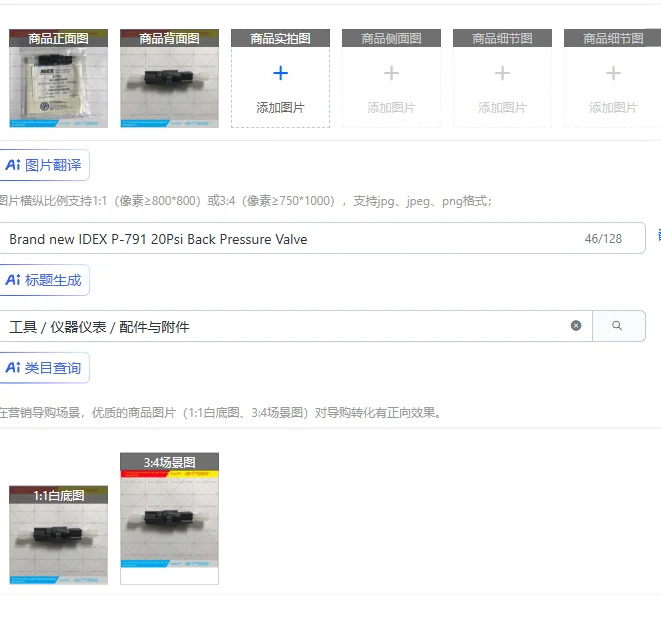Add an image to the first 商品细节图 slot
Image resolution: width=661 pixels, height=640 pixels.
click(502, 78)
